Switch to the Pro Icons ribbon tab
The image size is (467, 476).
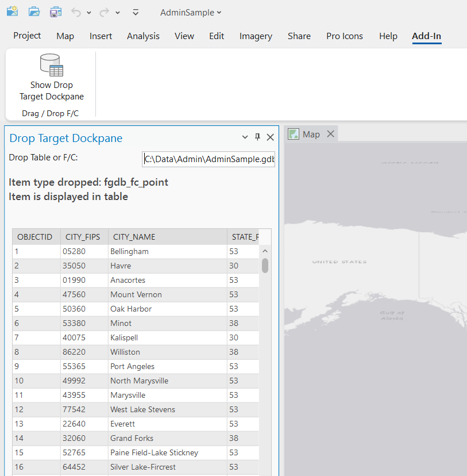[345, 36]
